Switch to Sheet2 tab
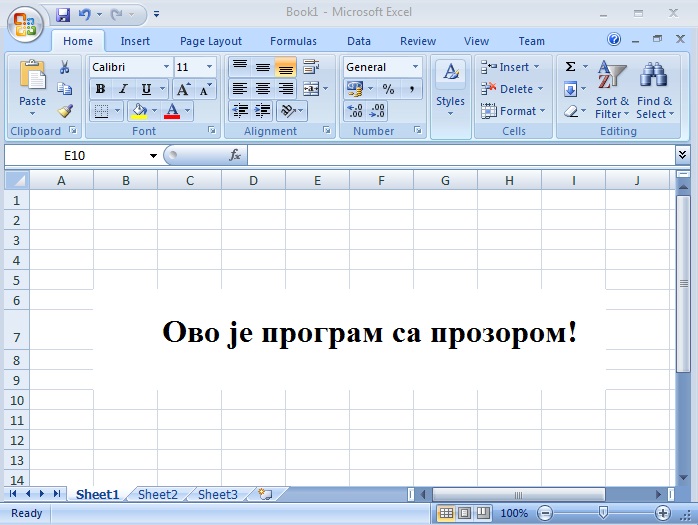 point(157,494)
